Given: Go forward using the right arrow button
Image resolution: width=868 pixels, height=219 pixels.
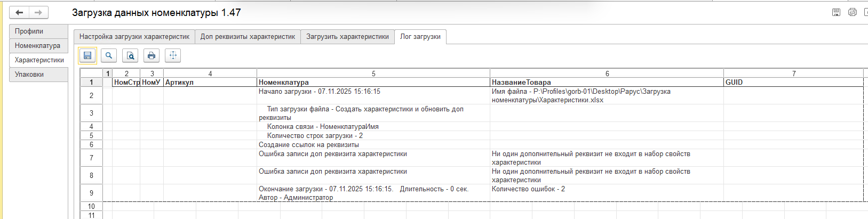Looking at the screenshot, I should pyautogui.click(x=38, y=12).
